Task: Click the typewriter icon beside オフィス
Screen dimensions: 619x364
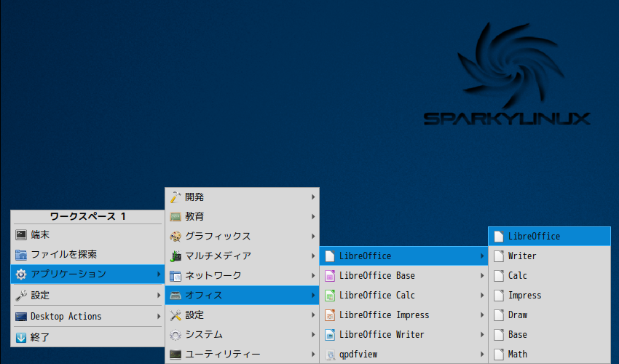Action: click(176, 296)
